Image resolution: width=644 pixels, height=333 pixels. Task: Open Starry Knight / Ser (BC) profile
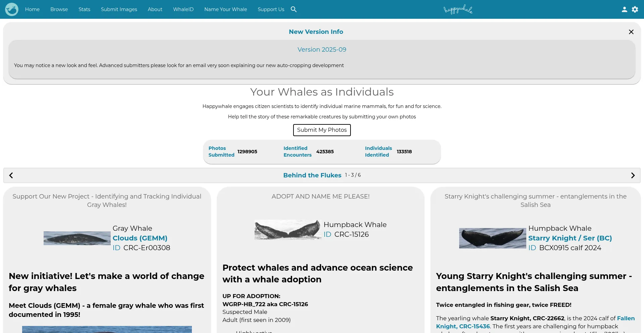tap(570, 238)
